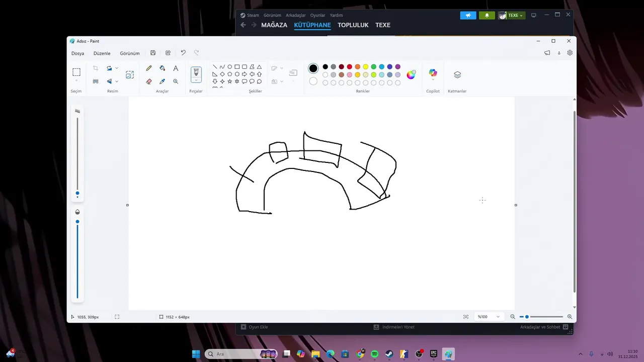Click the fit-to-window icon in status bar
644x362 pixels.
click(466, 317)
